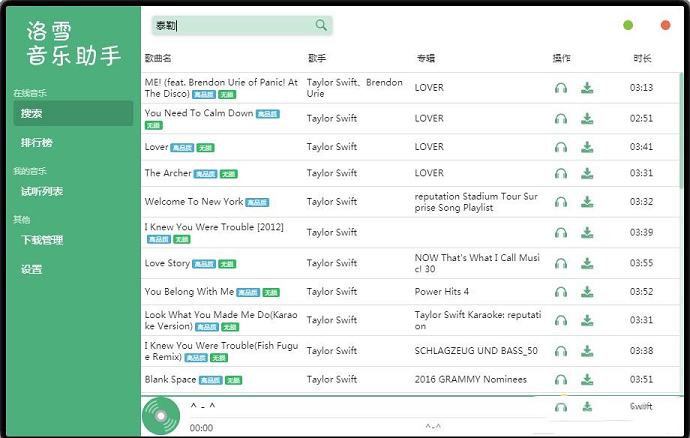Download The Archer track
Viewport: 690px width, 438px height.
coord(587,173)
